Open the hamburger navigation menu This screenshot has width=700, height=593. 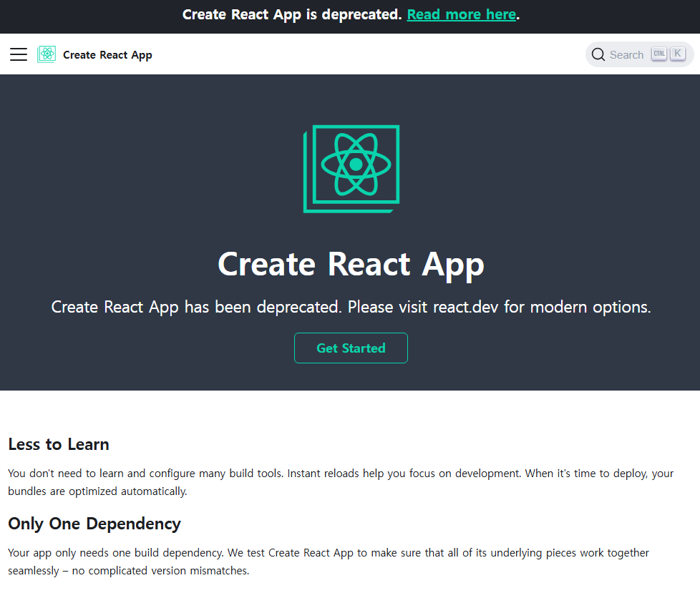pyautogui.click(x=19, y=54)
